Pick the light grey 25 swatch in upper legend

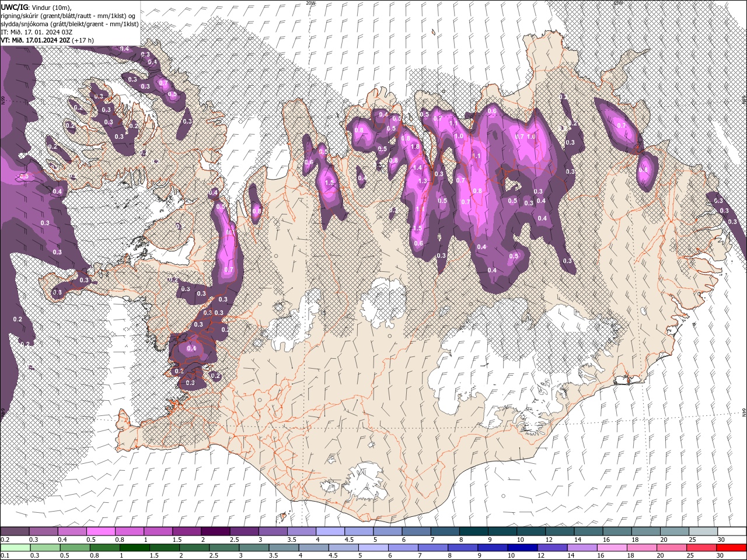[702, 531]
